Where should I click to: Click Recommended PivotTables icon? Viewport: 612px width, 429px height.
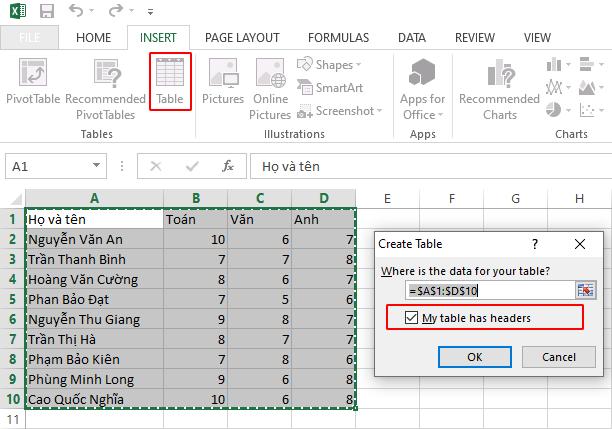point(106,81)
